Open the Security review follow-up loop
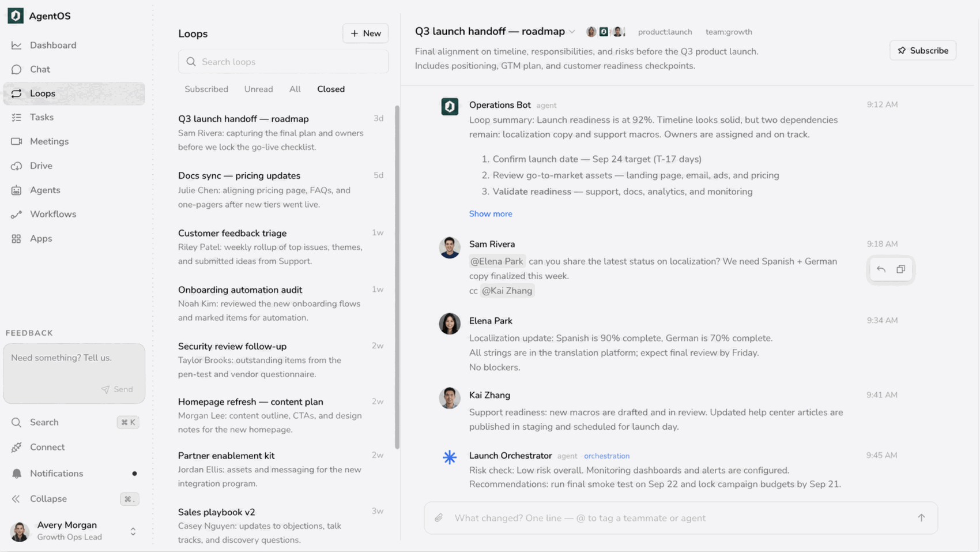 [x=281, y=360]
